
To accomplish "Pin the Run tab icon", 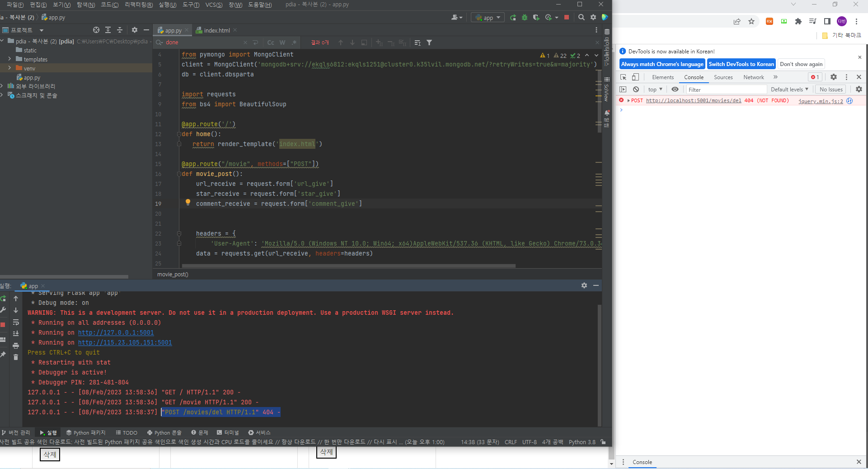I will [x=3, y=354].
